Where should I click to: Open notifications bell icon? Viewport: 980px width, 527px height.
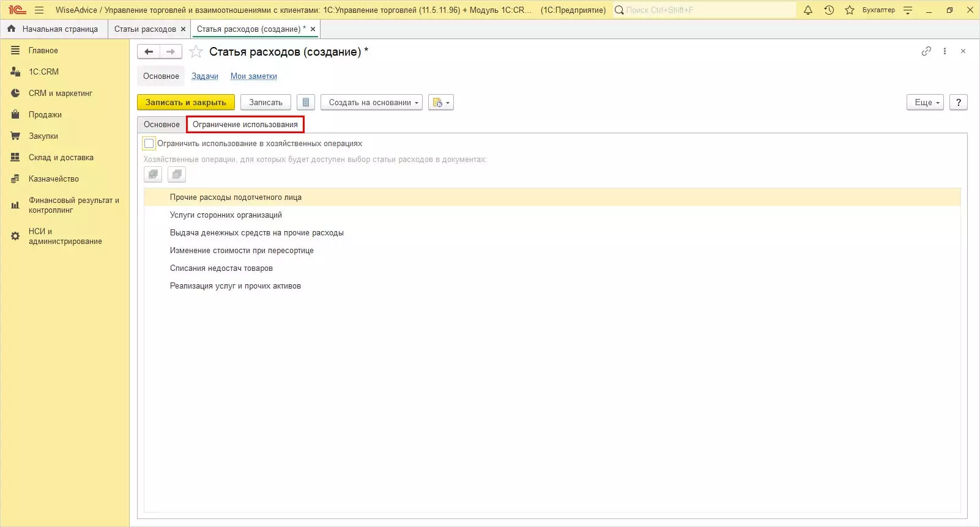coord(808,10)
